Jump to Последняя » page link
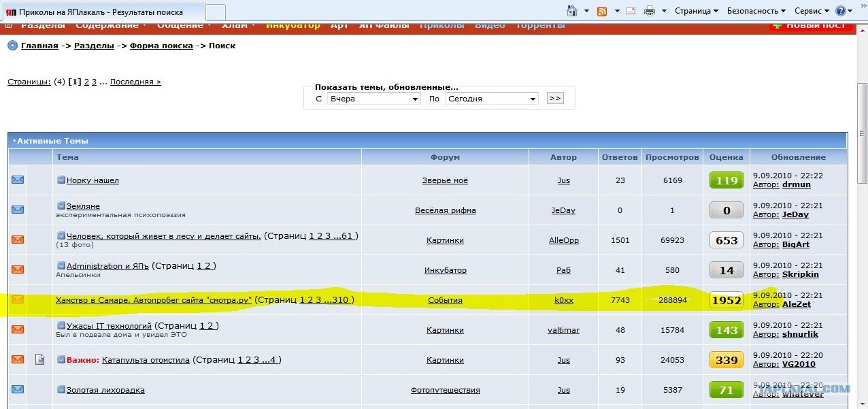 click(x=135, y=82)
